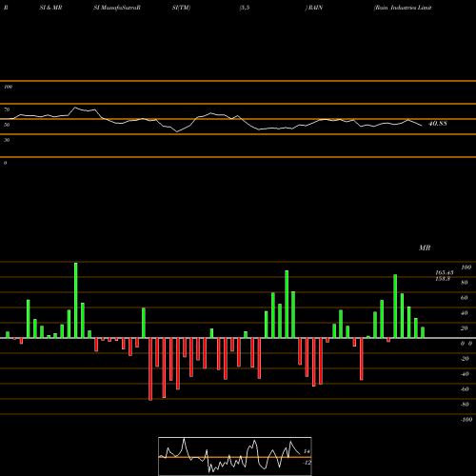Click the 165.45 value label
The height and width of the screenshot is (476, 476).
[445, 272]
